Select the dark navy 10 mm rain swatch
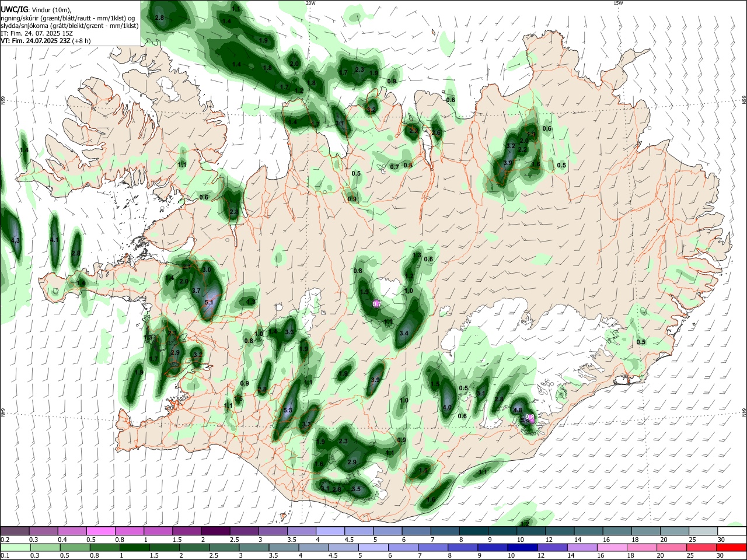Image resolution: width=747 pixels, height=560 pixels. tap(522, 547)
